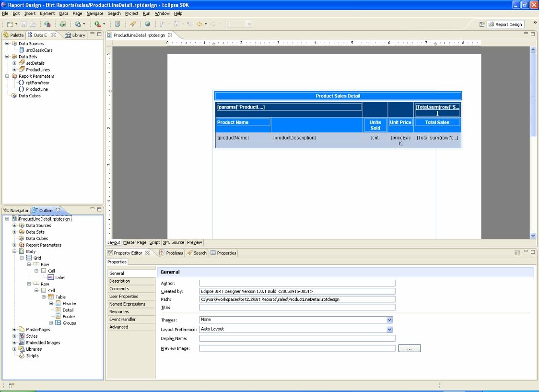Expand the setDetails data set node
This screenshot has width=539, height=392.
15,63
